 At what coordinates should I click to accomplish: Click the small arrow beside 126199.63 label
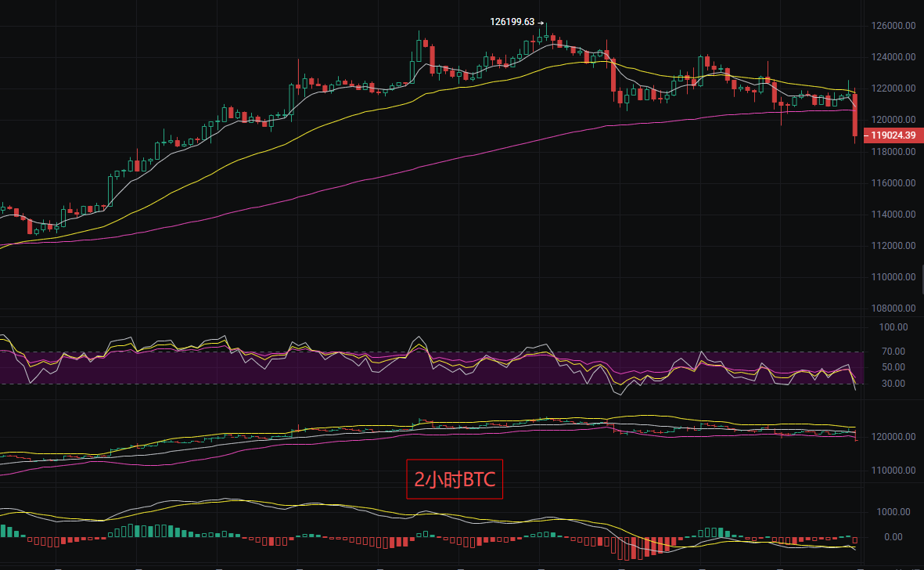[541, 23]
